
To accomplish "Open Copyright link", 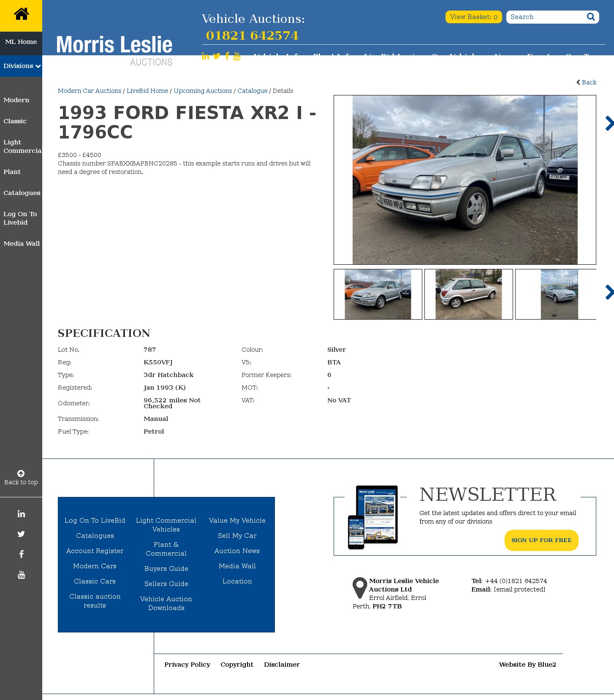I will 237,665.
